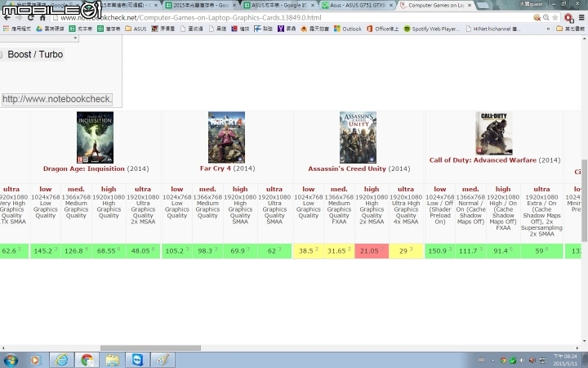Screen dimensions: 588x368
Task: Click the yellow 31.65 Unity medium cell
Action: [x=339, y=251]
